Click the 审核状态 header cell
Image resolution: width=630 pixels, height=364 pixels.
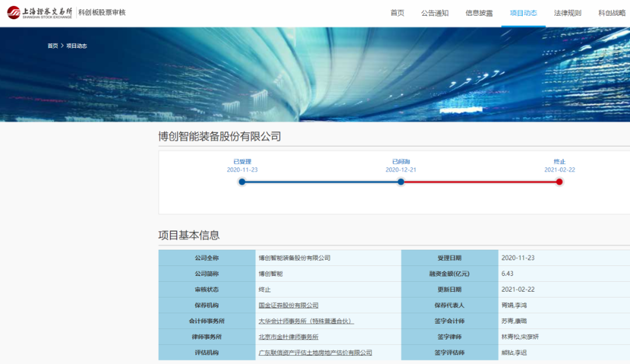(207, 289)
